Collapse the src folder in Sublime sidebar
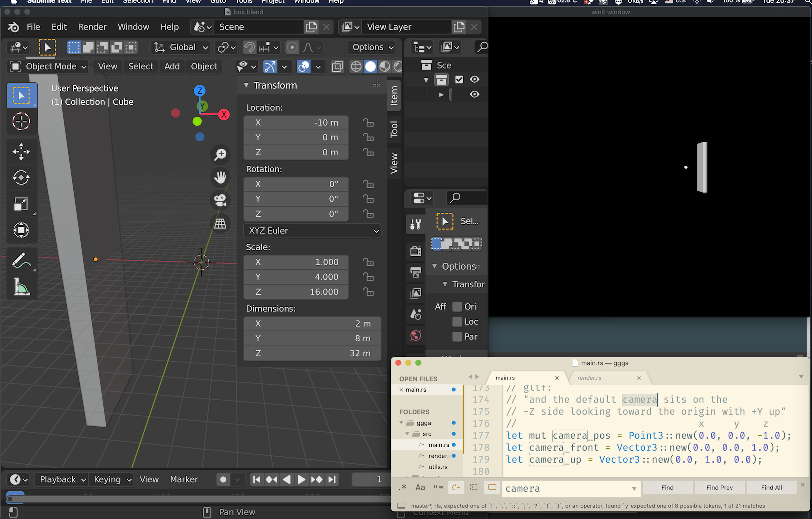 click(407, 434)
